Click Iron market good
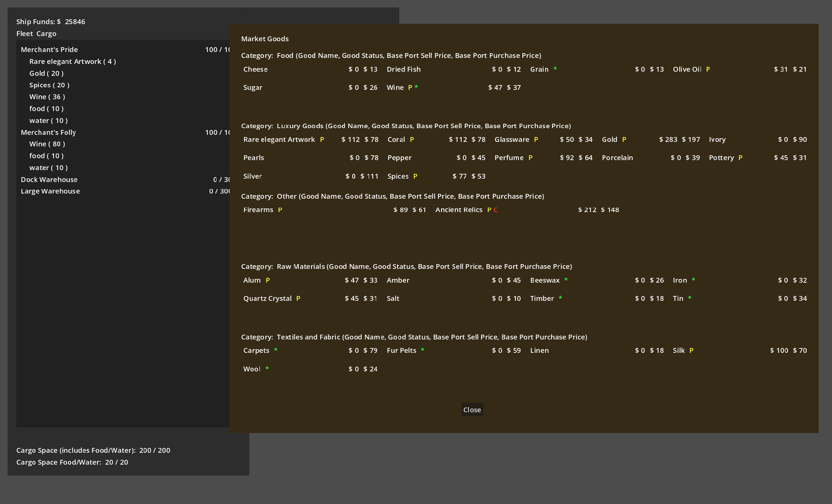Viewport: 832px width, 504px height. click(680, 280)
